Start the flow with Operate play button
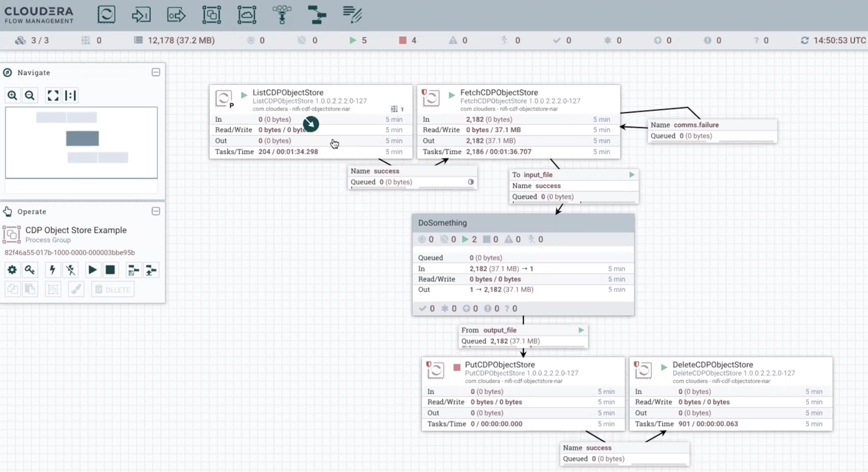The height and width of the screenshot is (472, 868). click(x=92, y=270)
